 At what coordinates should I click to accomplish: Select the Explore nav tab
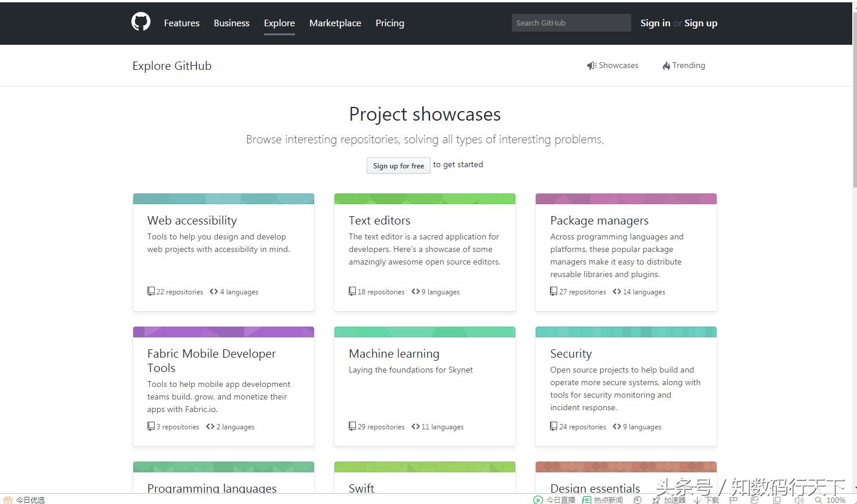pyautogui.click(x=279, y=23)
